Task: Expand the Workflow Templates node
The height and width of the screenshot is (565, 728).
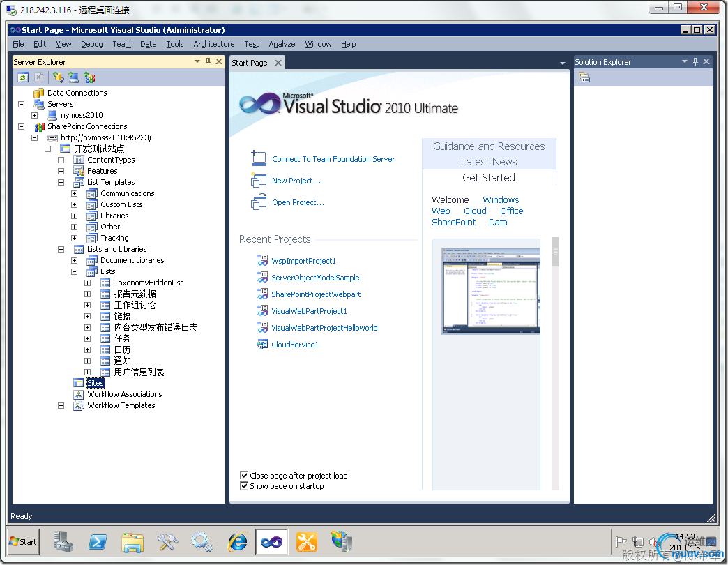Action: [61, 405]
